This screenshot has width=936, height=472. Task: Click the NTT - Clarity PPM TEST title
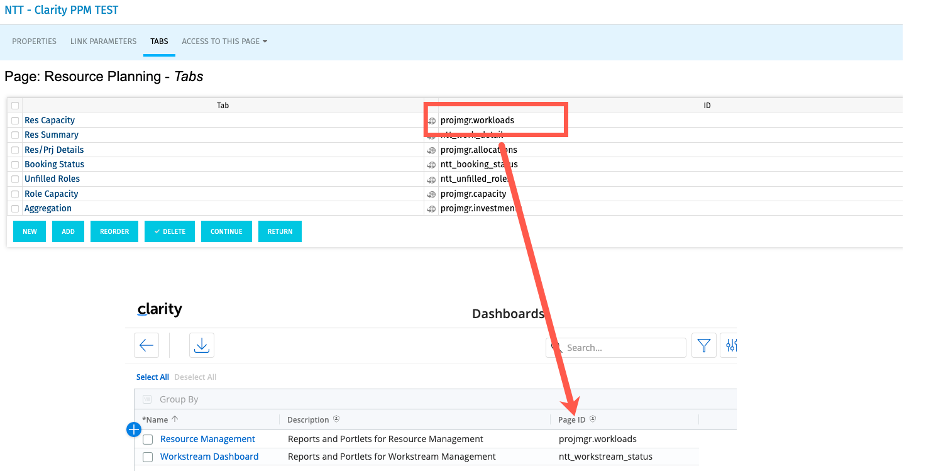point(61,10)
